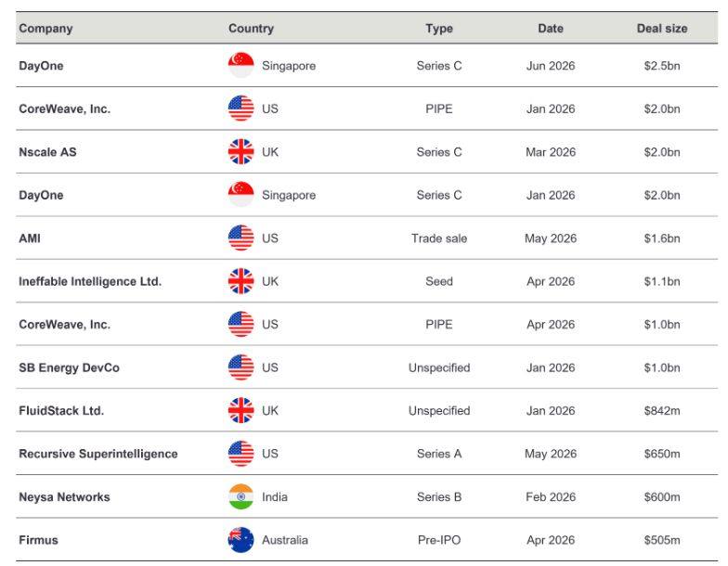Click the Country column header
The image size is (728, 566).
[x=251, y=28]
